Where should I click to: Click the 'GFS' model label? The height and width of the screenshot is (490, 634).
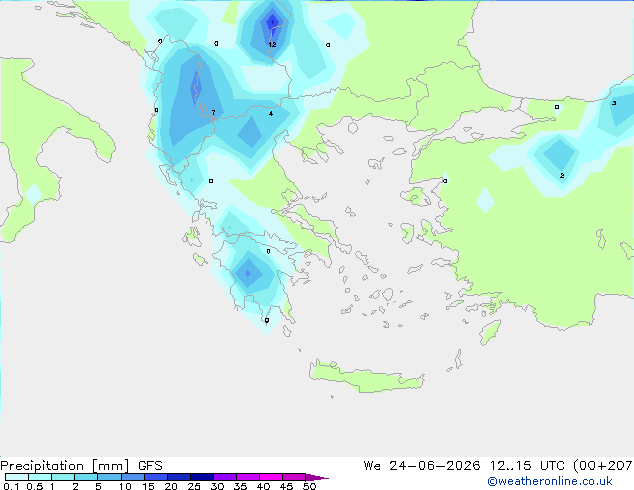[150, 466]
